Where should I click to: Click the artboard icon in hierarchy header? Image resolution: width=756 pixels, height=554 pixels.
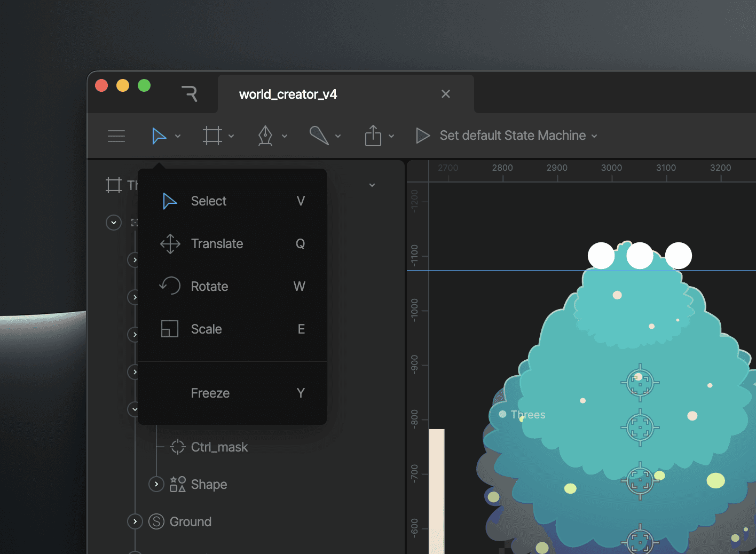[114, 185]
